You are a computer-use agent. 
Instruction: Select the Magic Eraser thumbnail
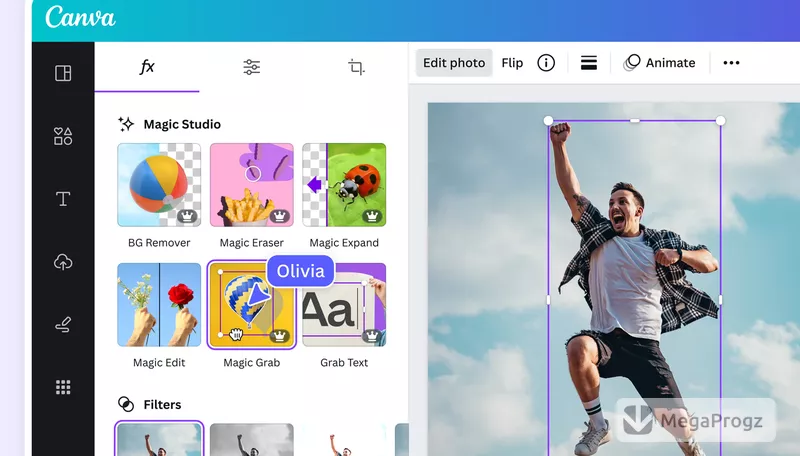point(252,185)
